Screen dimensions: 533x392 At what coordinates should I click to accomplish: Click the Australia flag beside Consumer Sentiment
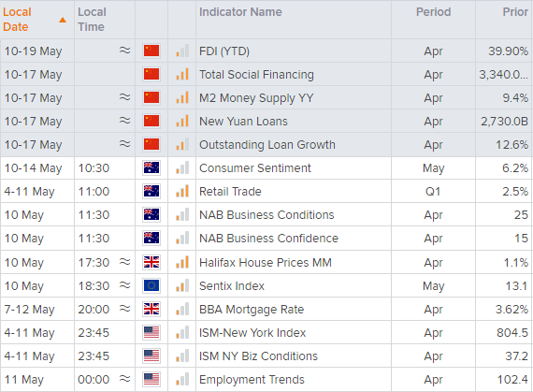click(151, 167)
